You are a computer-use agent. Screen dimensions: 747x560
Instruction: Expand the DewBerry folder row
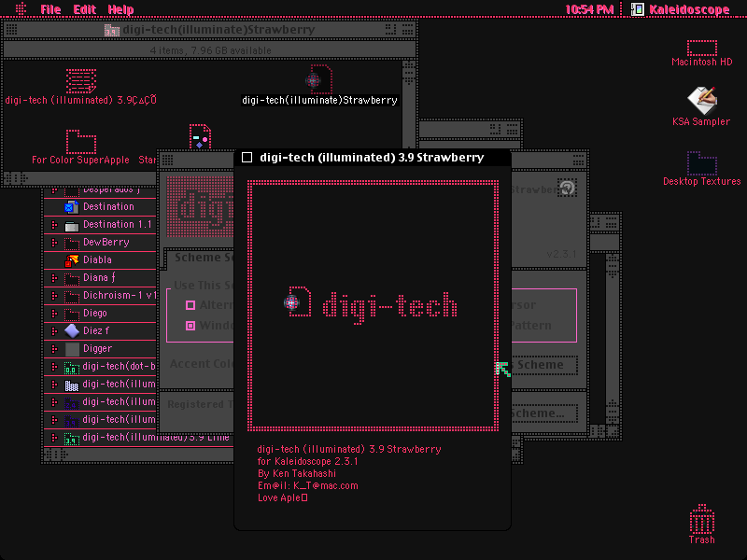[x=54, y=243]
